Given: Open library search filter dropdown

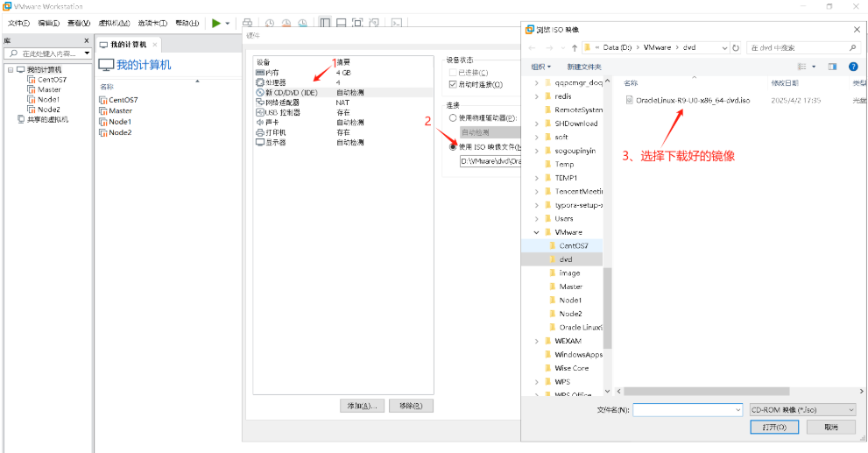Looking at the screenshot, I should 87,53.
